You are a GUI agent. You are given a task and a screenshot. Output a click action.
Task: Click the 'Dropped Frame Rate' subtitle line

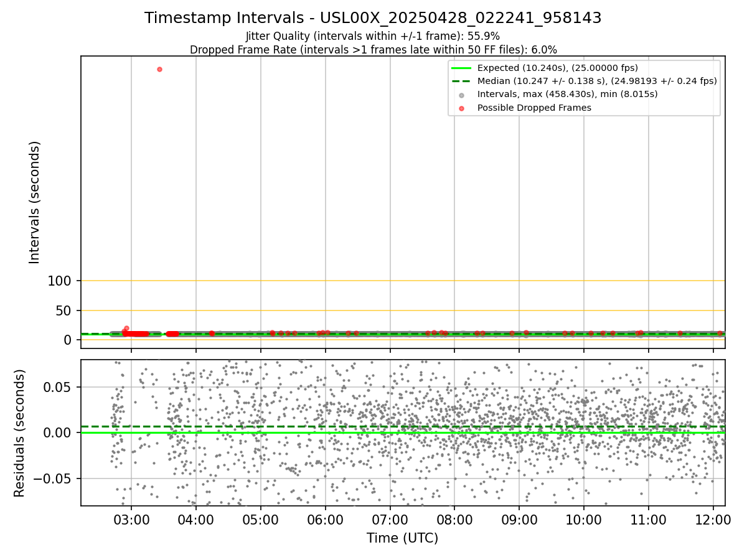373,50
